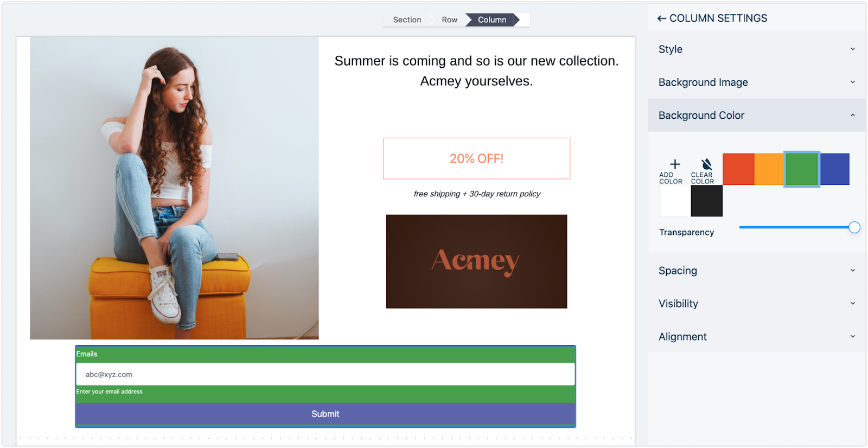Screen dimensions: 868x448
Task: Click the email address input field
Action: click(x=325, y=374)
